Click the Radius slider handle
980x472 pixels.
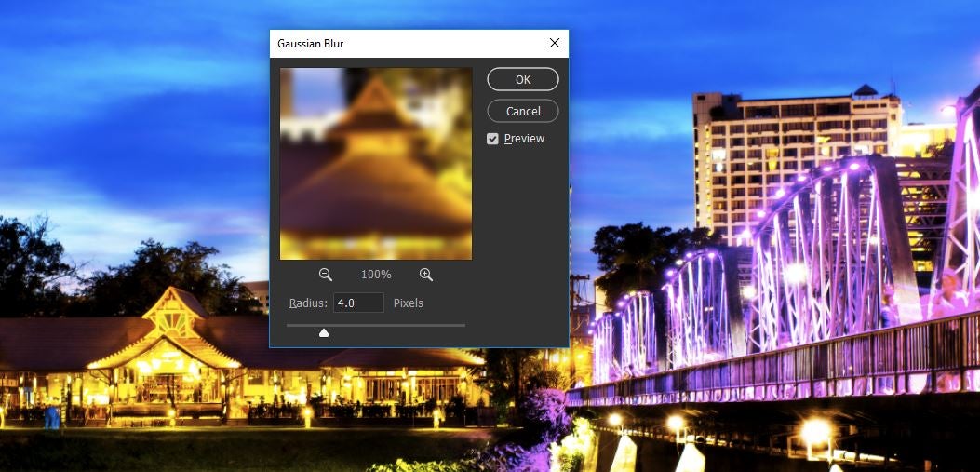pyautogui.click(x=324, y=332)
